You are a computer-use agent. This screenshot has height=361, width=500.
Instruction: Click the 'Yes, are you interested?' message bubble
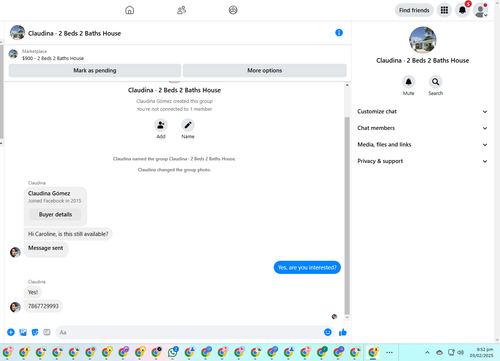[x=307, y=267]
